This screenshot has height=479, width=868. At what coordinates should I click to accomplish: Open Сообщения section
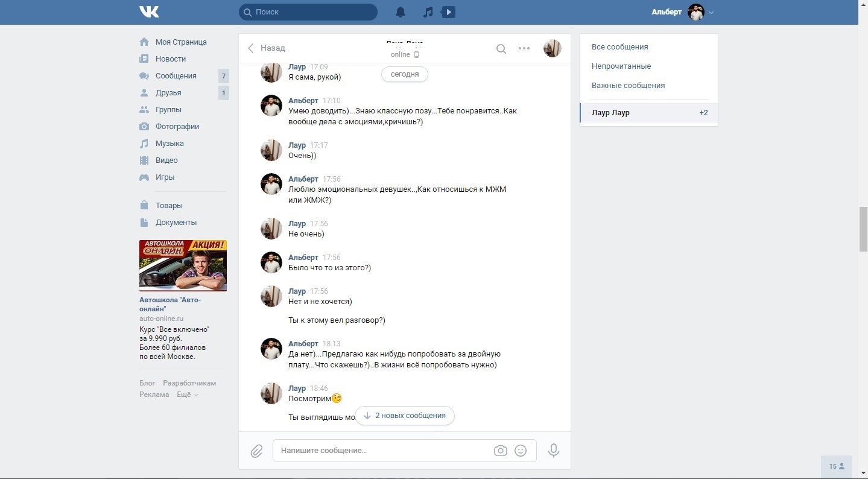(x=176, y=76)
